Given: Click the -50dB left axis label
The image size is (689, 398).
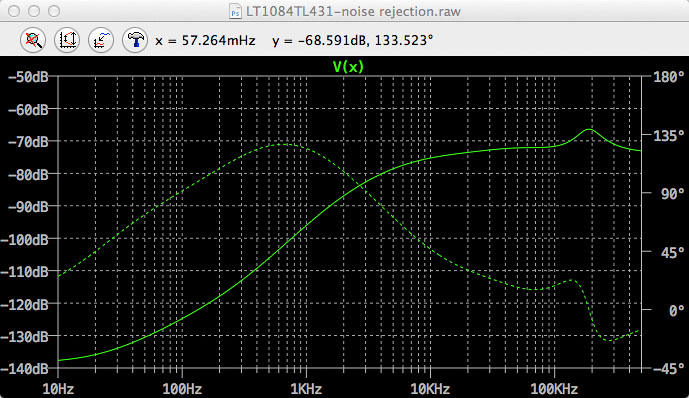Looking at the screenshot, I should pyautogui.click(x=28, y=77).
